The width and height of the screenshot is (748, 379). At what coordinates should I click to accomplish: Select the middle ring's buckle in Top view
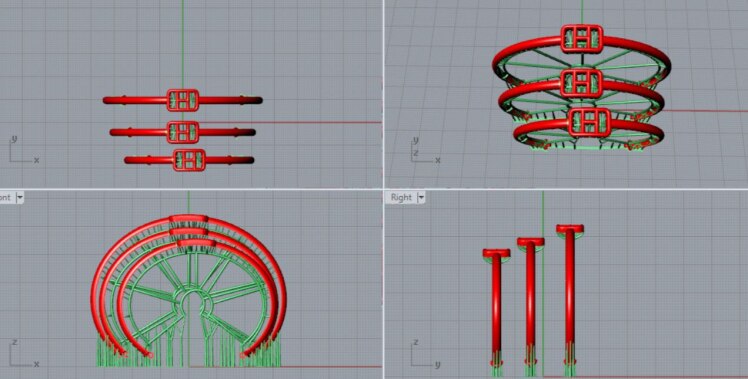183,132
